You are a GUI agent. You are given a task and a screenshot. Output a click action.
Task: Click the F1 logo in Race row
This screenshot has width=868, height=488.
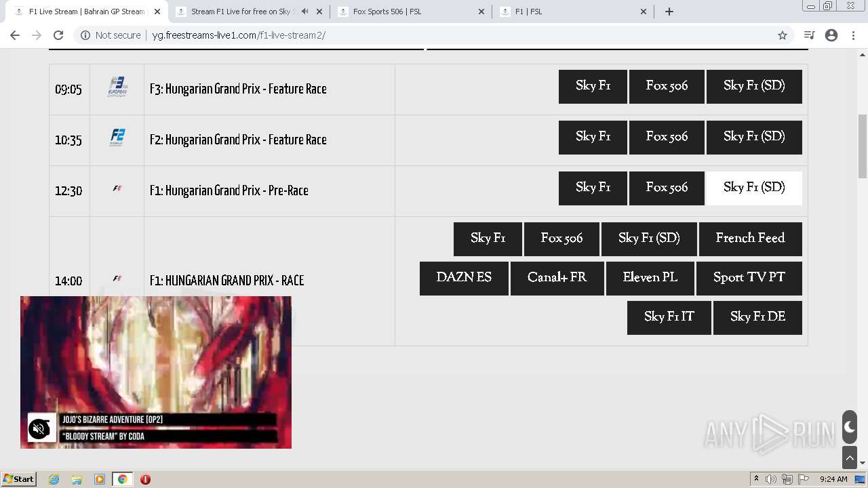click(117, 279)
